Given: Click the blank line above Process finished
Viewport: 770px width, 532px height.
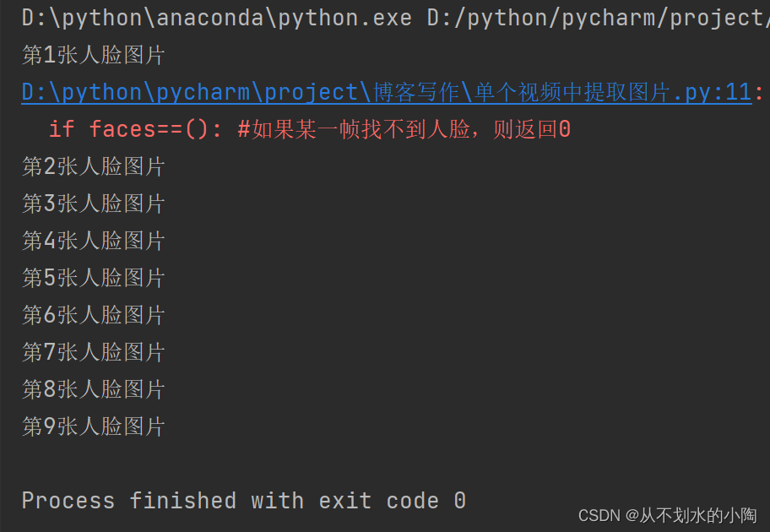Looking at the screenshot, I should pos(253,464).
